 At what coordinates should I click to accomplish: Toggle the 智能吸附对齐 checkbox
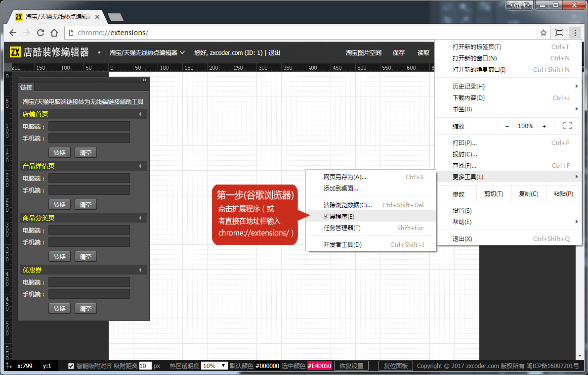tap(71, 366)
